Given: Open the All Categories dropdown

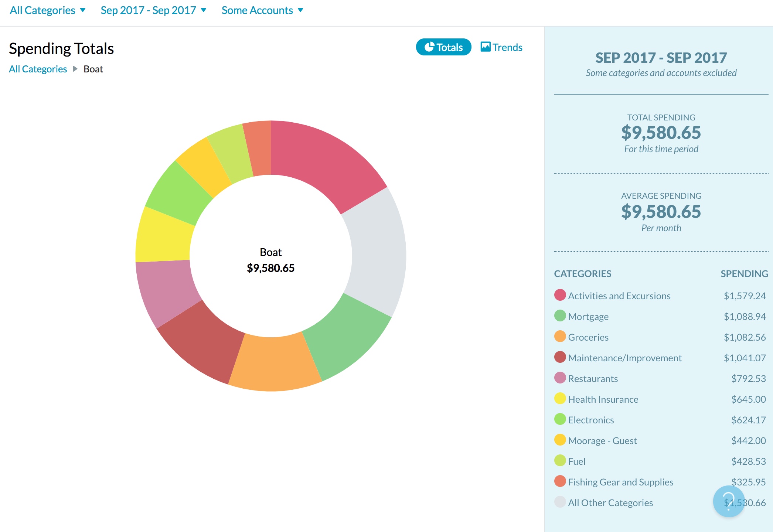Looking at the screenshot, I should point(48,10).
